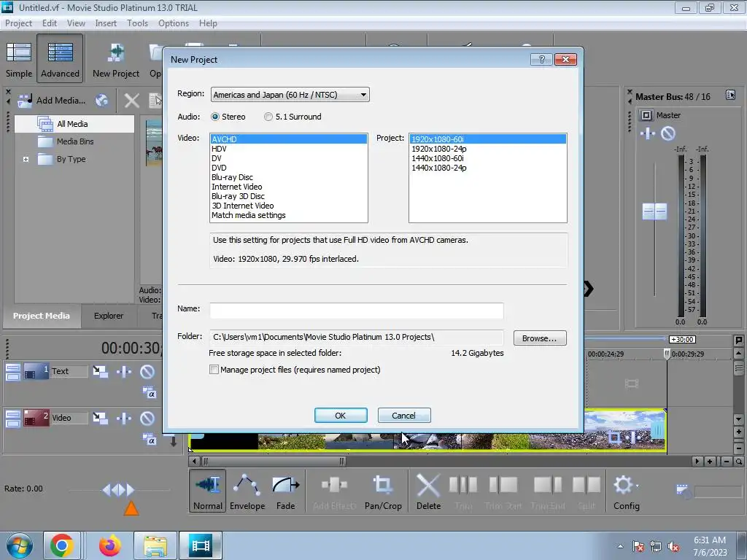Click Delete tool icon
Viewport: 747px width, 560px height.
click(x=428, y=491)
